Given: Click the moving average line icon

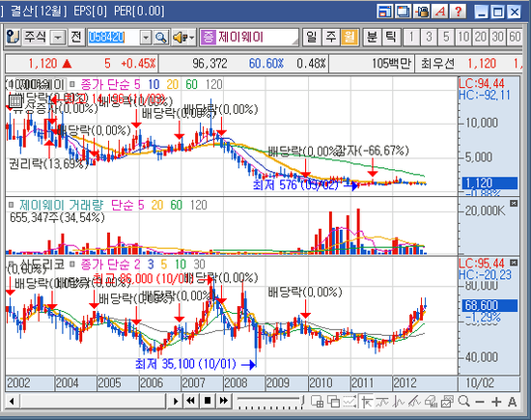Looking at the screenshot, I should click(382, 402).
